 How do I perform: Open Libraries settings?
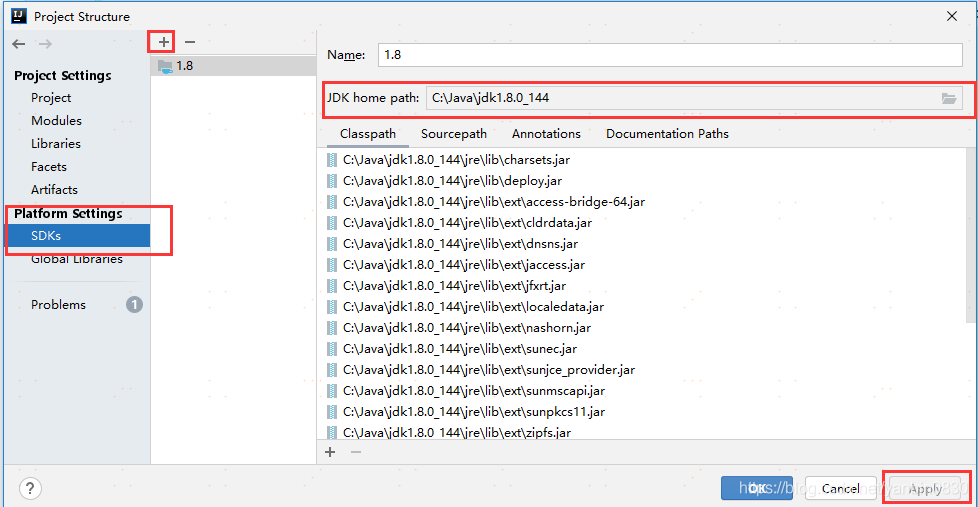pyautogui.click(x=56, y=143)
